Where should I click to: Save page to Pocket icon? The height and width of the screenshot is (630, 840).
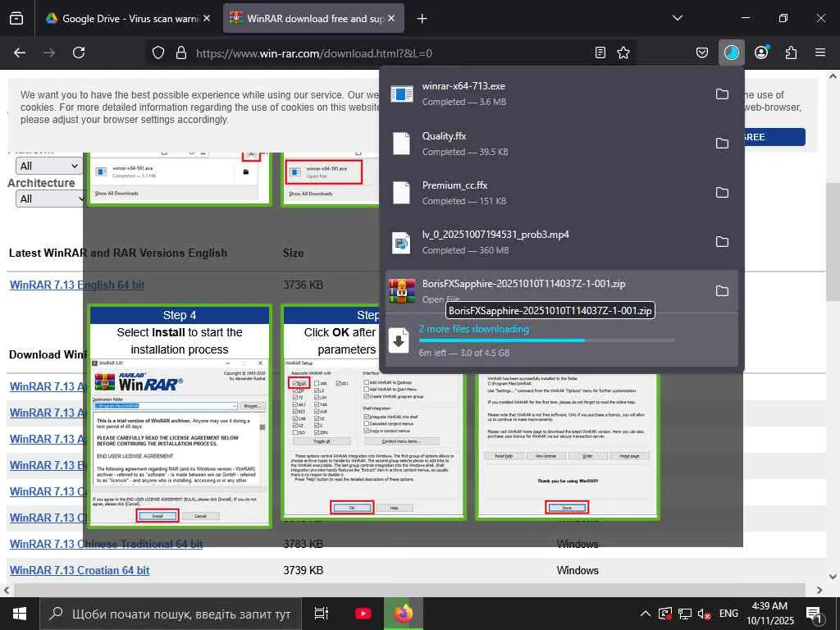[x=702, y=52]
